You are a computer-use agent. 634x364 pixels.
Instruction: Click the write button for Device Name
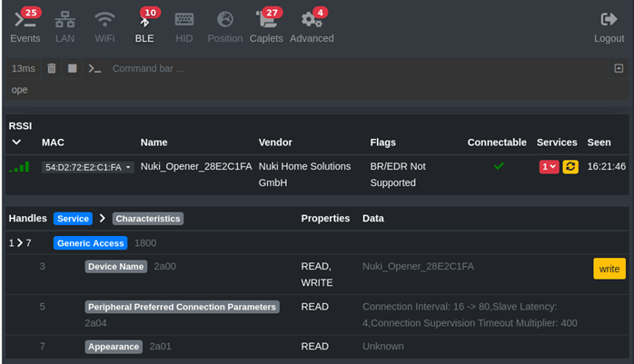(609, 269)
